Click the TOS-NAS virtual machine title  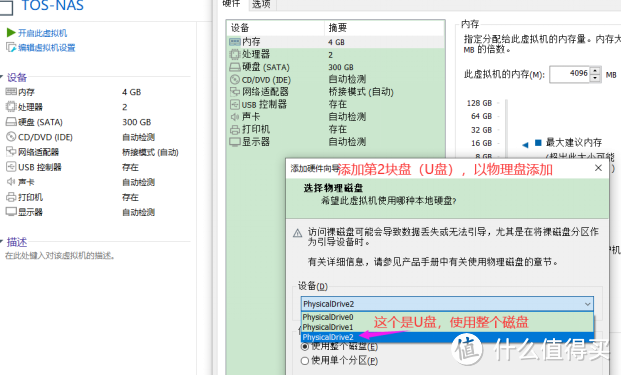(x=52, y=6)
